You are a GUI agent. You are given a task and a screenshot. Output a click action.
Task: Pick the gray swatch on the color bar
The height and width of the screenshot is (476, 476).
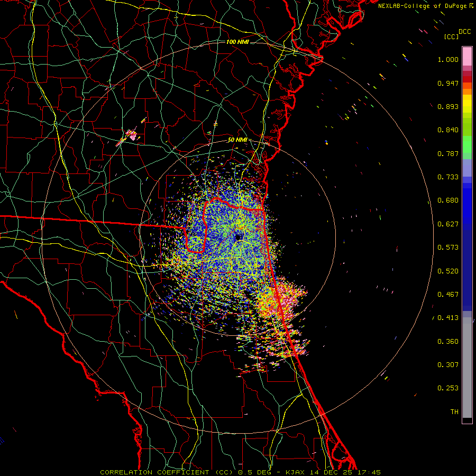(x=467, y=368)
